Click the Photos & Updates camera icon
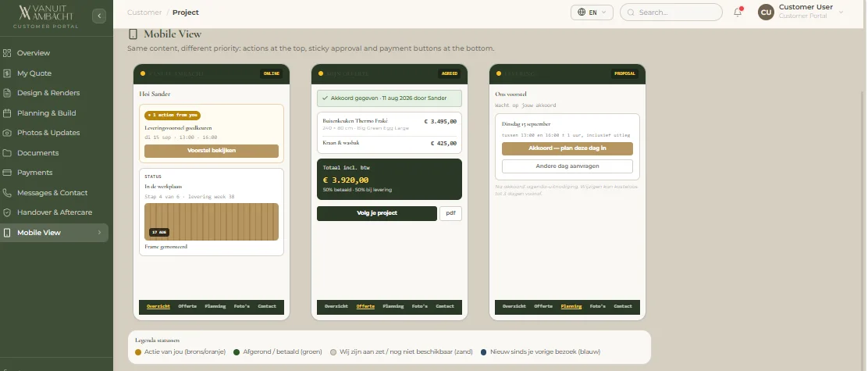This screenshot has height=371, width=868. [x=7, y=133]
